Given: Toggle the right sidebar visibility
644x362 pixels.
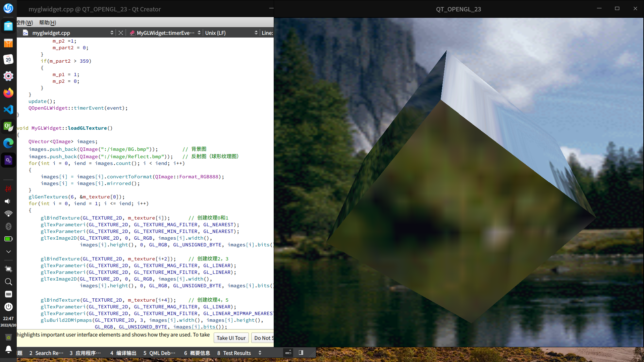Looking at the screenshot, I should [x=301, y=353].
